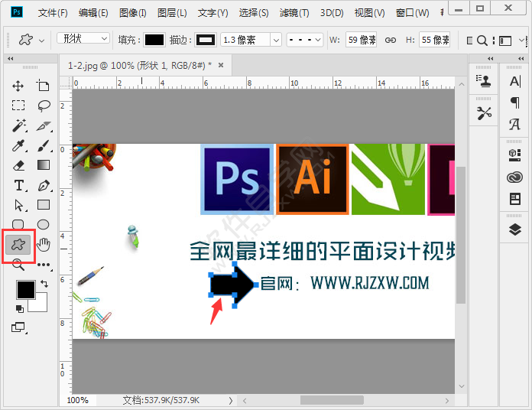Reset default foreground and background colors
Viewport: 532px width, 410px height.
(20, 308)
